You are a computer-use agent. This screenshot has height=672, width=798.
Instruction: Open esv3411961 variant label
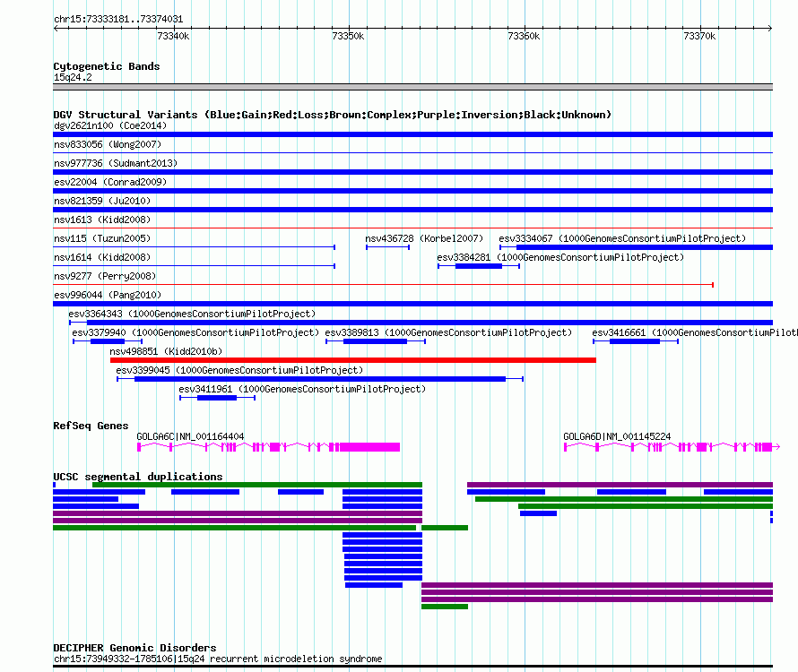(x=302, y=389)
